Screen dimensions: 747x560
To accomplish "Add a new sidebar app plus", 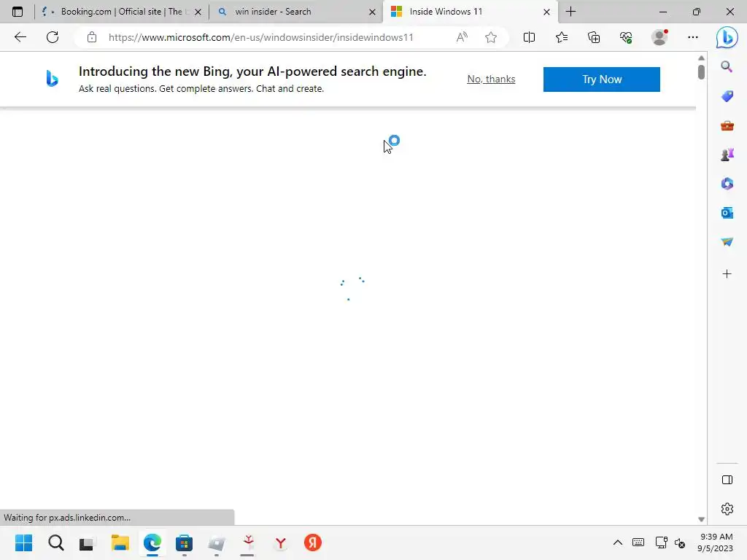I will pos(727,274).
